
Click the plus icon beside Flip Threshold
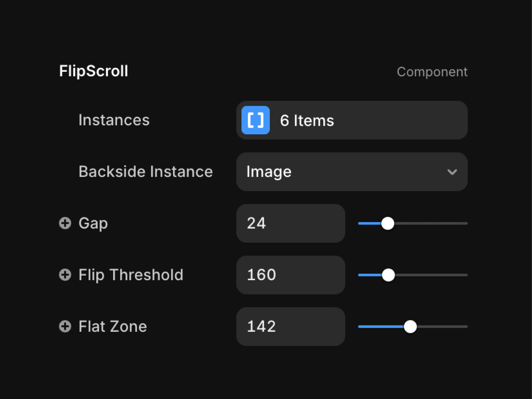pyautogui.click(x=65, y=275)
